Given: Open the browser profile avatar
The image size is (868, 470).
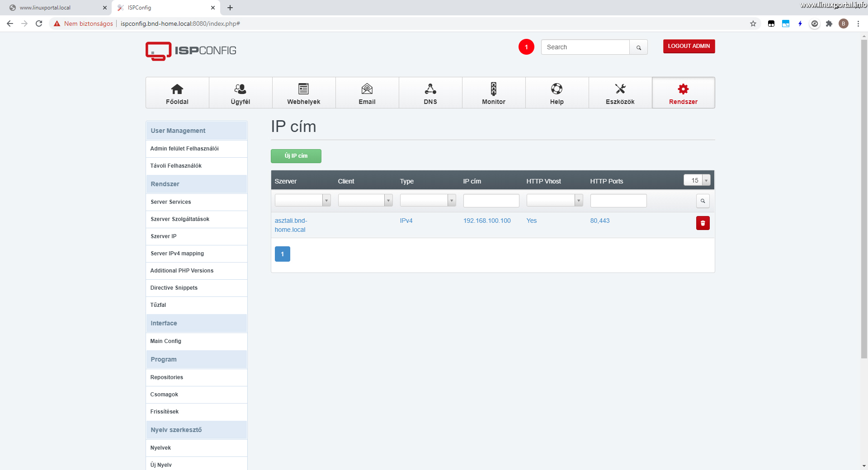Looking at the screenshot, I should click(x=844, y=23).
